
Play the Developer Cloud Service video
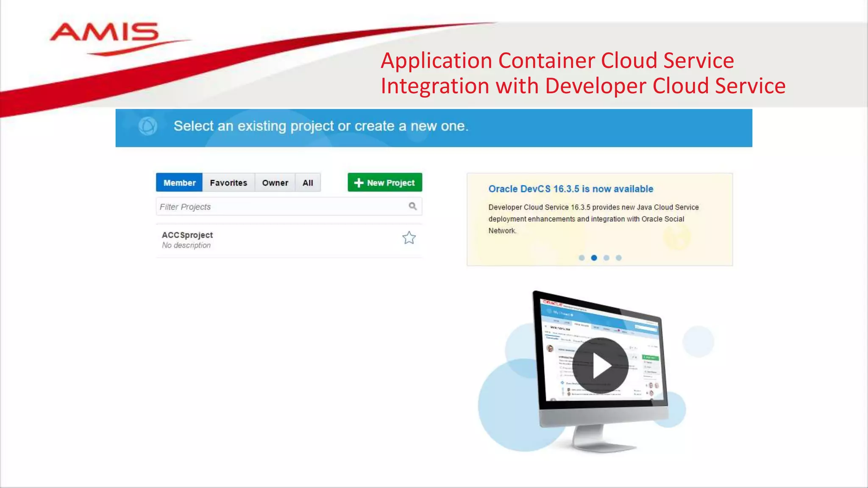tap(600, 365)
